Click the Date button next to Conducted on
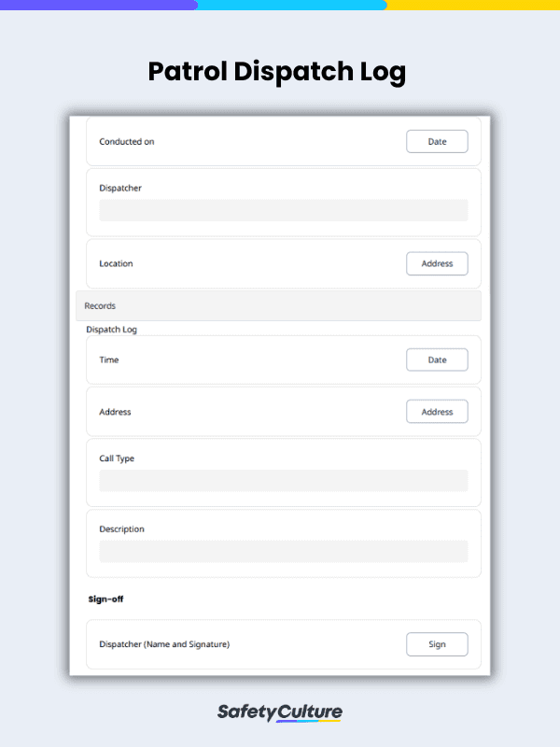Screen dimensions: 560x747 coord(437,141)
